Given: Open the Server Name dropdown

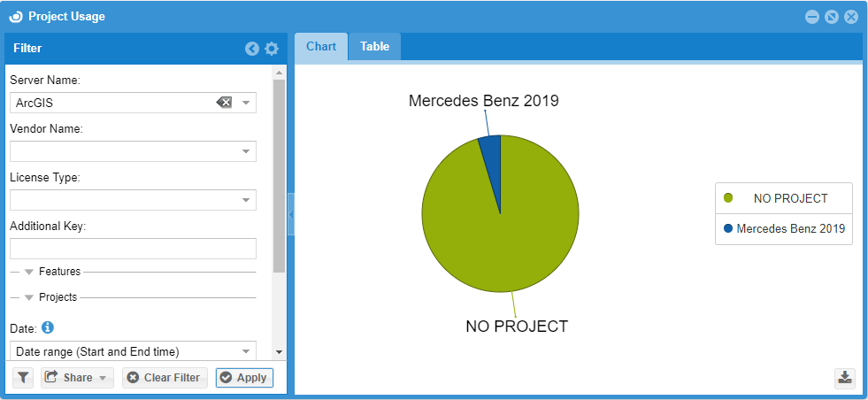Looking at the screenshot, I should tap(246, 103).
